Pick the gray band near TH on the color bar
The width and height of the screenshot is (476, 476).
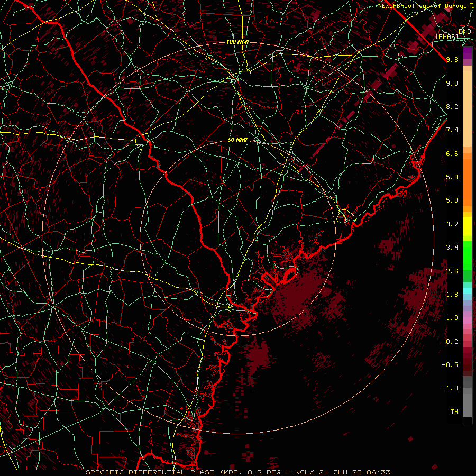(x=467, y=405)
